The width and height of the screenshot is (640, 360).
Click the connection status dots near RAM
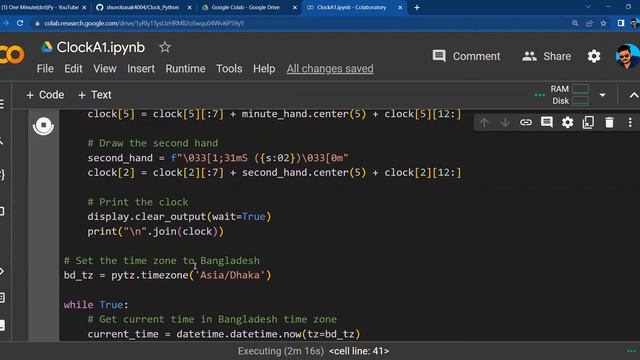pyautogui.click(x=540, y=95)
